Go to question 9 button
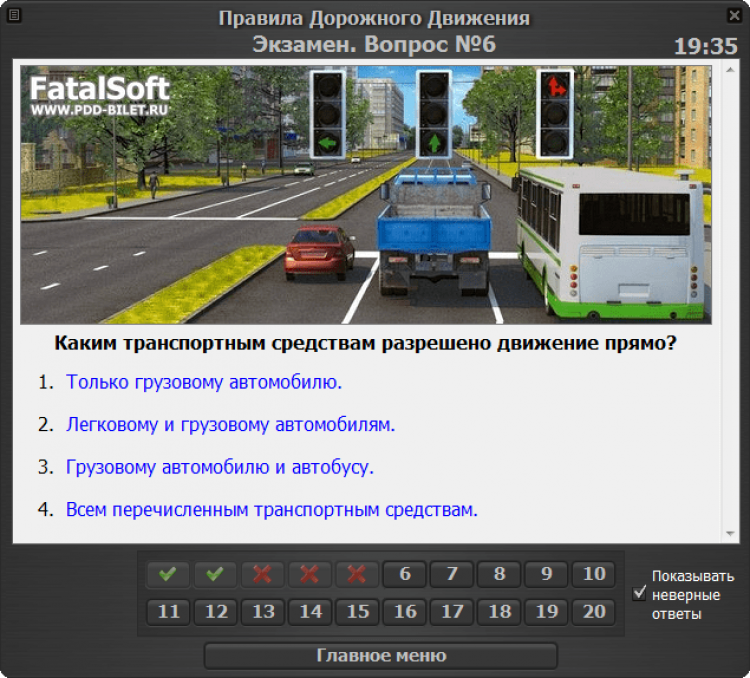The height and width of the screenshot is (678, 750). (x=546, y=574)
